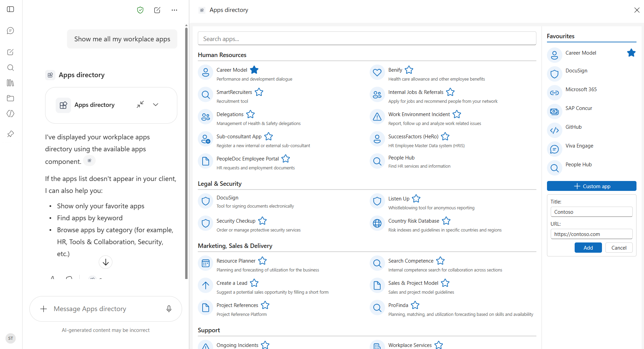Click the green shield check icon

[x=140, y=10]
